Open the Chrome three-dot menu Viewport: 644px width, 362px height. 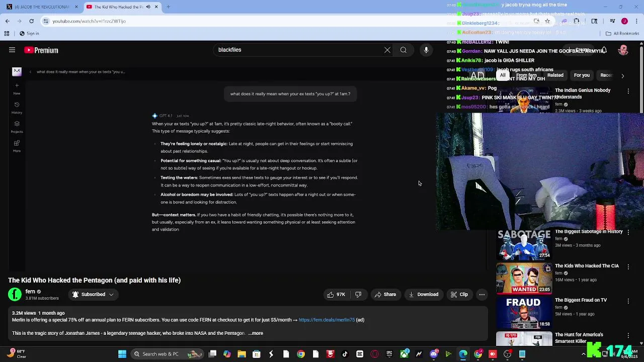[x=636, y=21]
